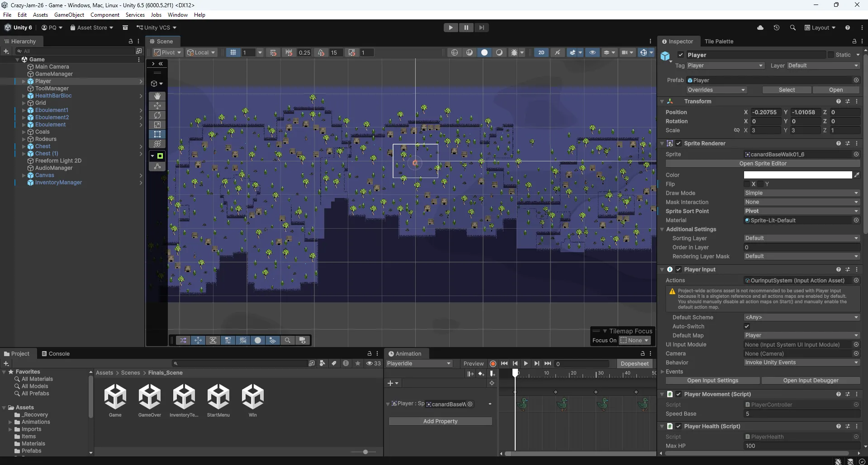Select the Hand view tool
The height and width of the screenshot is (465, 868).
157,96
